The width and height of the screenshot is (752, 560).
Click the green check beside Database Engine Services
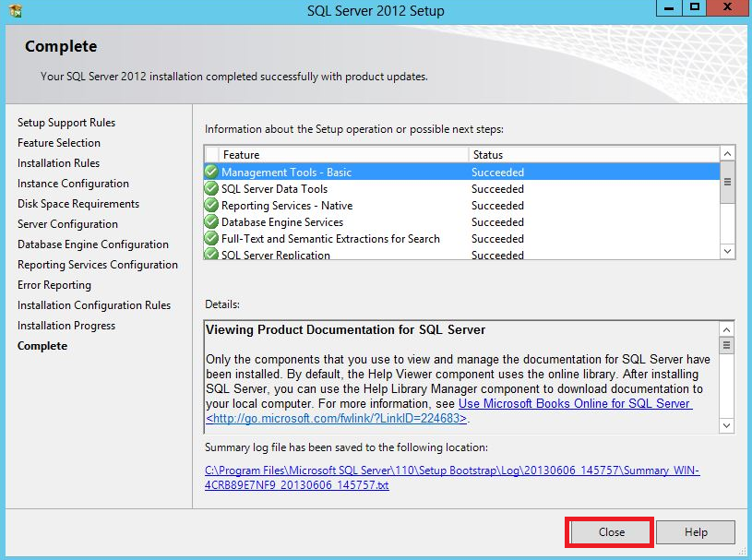[x=211, y=222]
